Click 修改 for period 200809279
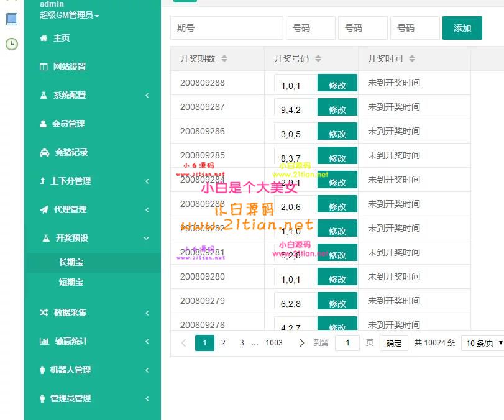The image size is (504, 420). pyautogui.click(x=337, y=301)
